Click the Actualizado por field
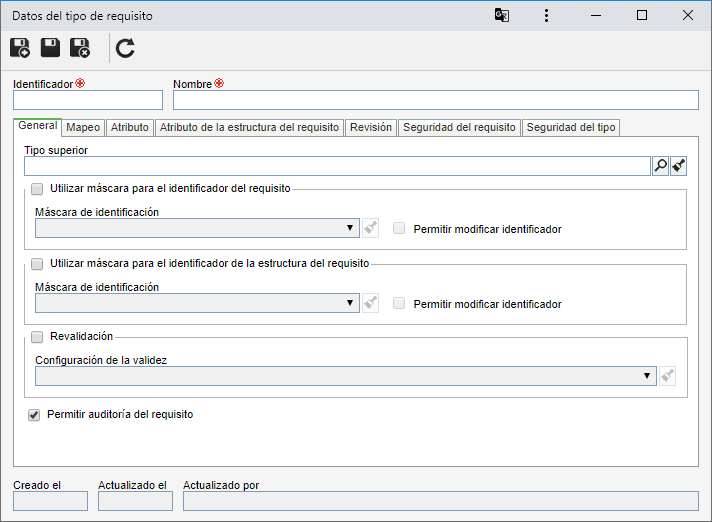Screen dimensions: 712x522 pos(440,501)
